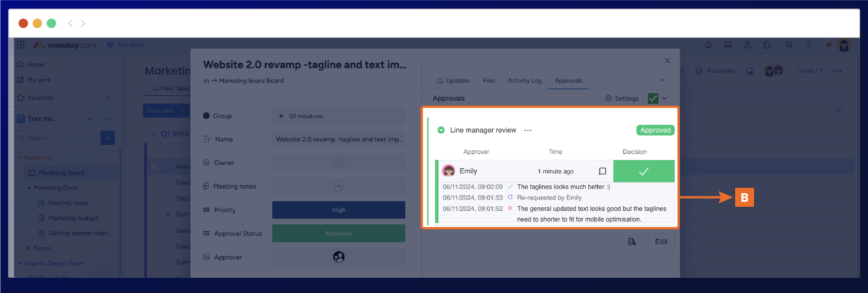Open the notifications bell icon
Viewport: 868px width, 293px height.
point(708,45)
